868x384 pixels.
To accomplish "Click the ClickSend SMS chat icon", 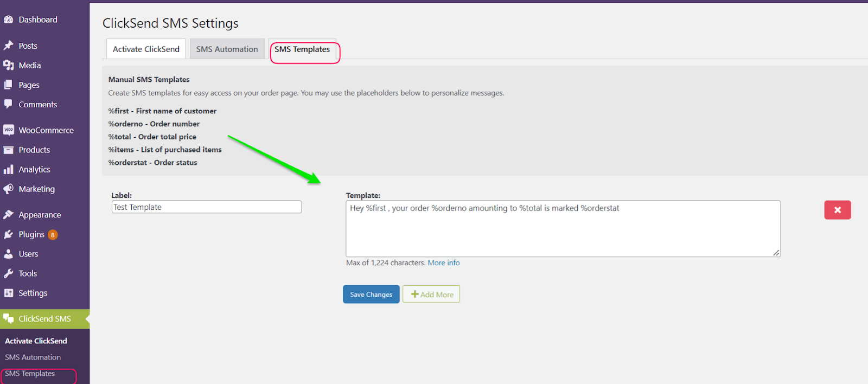I will pos(8,319).
